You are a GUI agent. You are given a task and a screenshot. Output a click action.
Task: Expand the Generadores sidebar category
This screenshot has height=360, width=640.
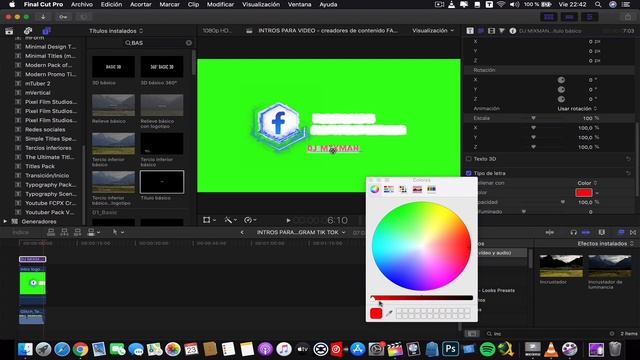[x=5, y=222]
